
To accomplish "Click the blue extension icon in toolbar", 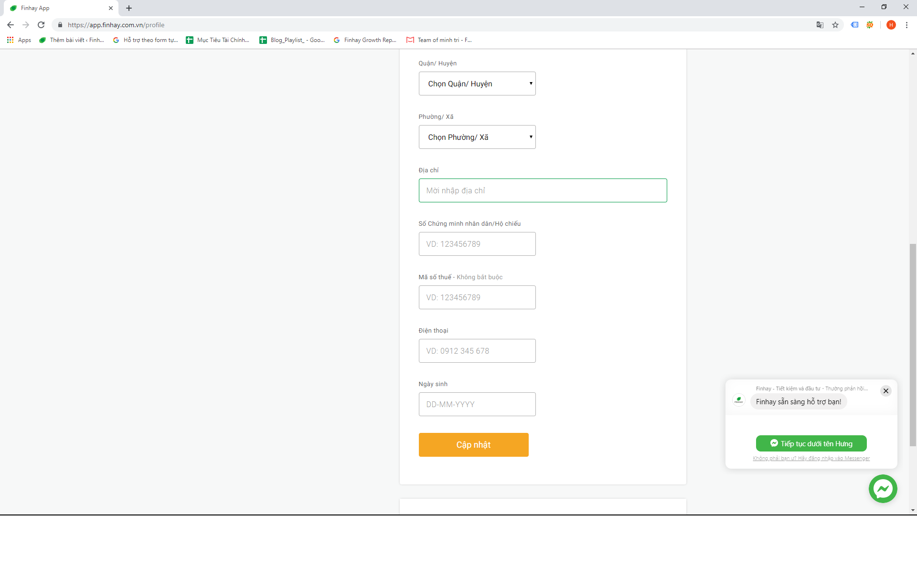I will [x=854, y=25].
